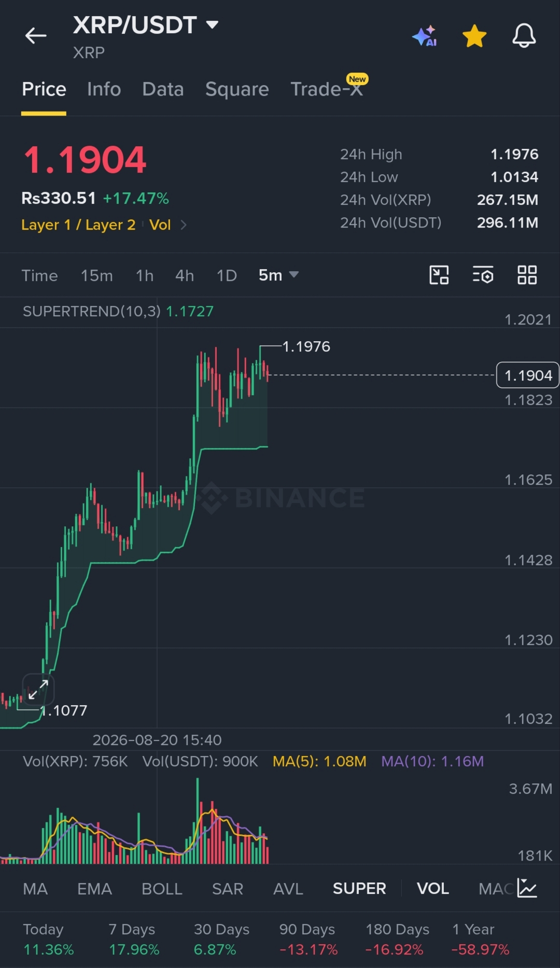The height and width of the screenshot is (968, 560).
Task: Tap the Vol(USDT): 900K label
Action: (200, 761)
